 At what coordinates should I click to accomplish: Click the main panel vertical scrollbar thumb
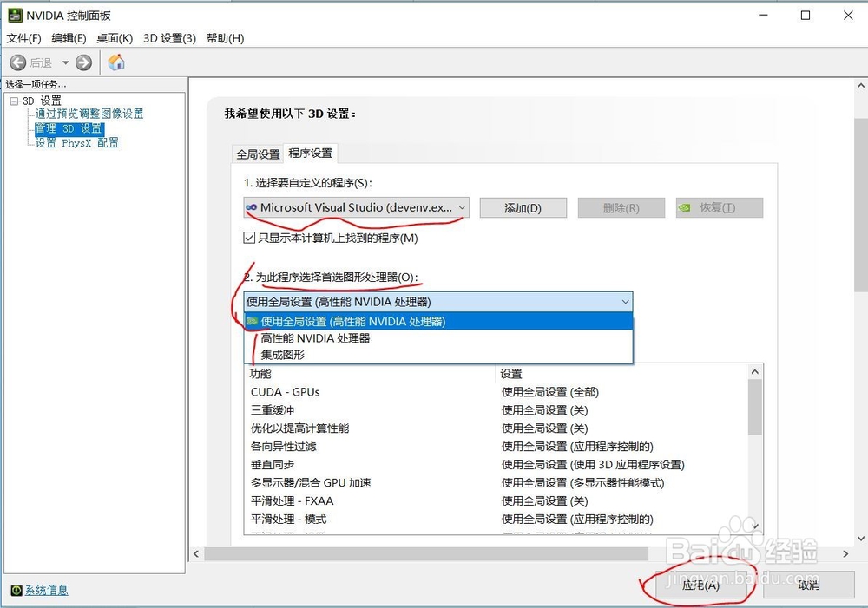tap(861, 206)
